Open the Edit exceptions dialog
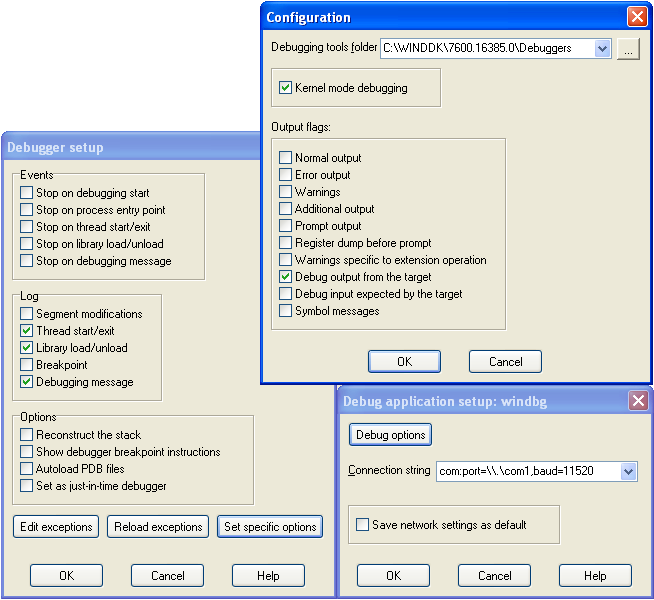The image size is (654, 600). tap(56, 527)
